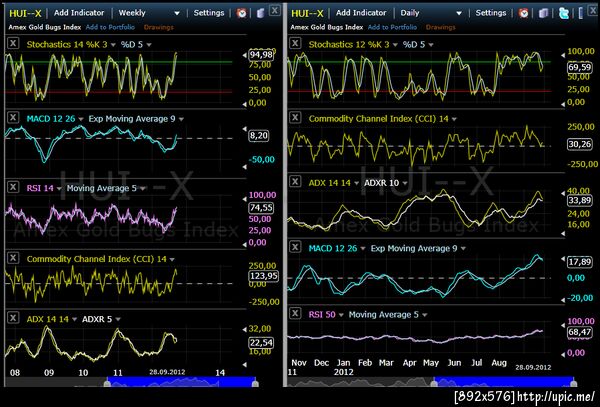Click HUI--X symbol in weekly chart
The height and width of the screenshot is (407, 600).
click(25, 13)
